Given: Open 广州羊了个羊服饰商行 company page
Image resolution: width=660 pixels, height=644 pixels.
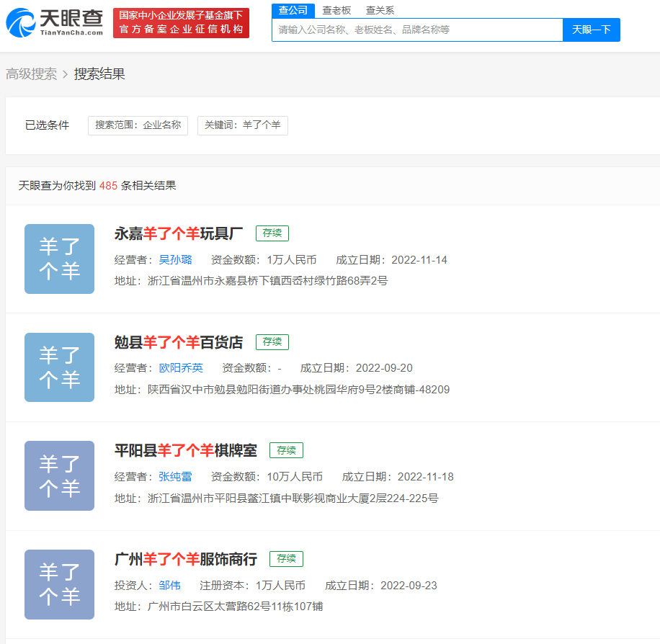Looking at the screenshot, I should point(186,560).
